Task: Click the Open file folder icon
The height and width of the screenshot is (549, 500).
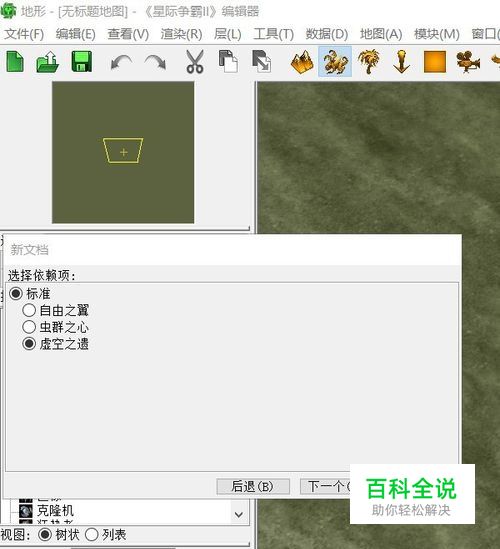Action: tap(47, 62)
